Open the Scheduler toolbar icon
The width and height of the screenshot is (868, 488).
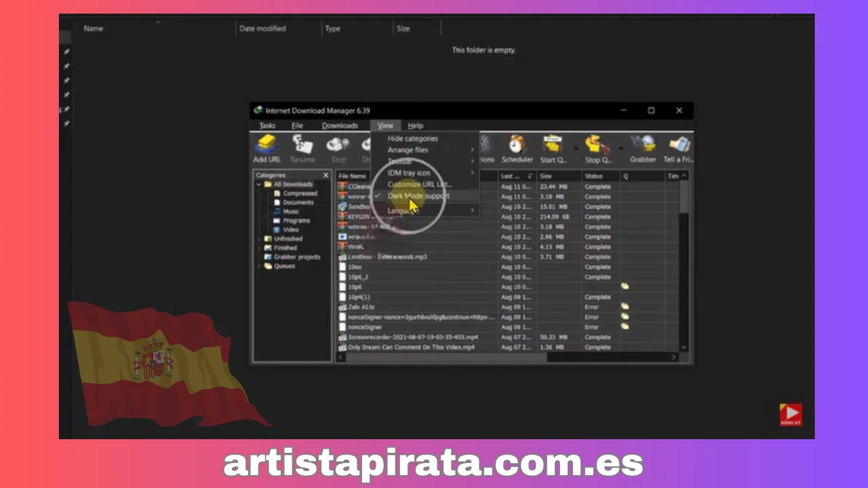(x=517, y=148)
